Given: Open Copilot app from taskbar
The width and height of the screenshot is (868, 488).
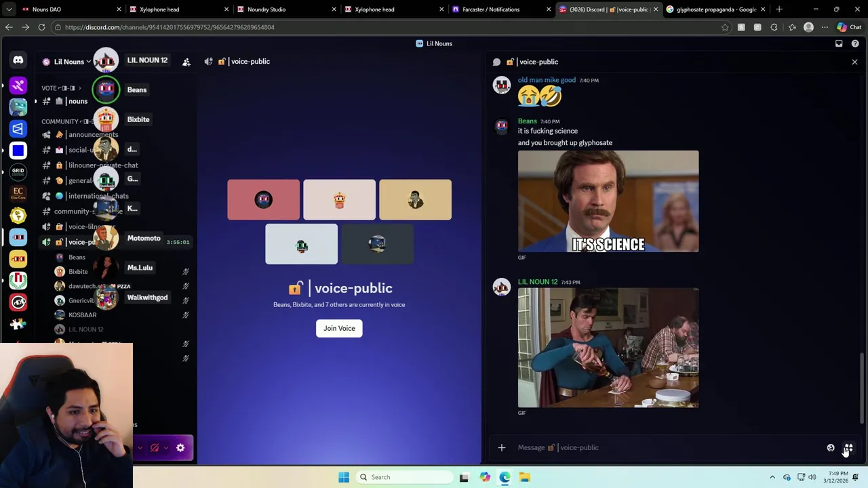Looking at the screenshot, I should [x=484, y=477].
